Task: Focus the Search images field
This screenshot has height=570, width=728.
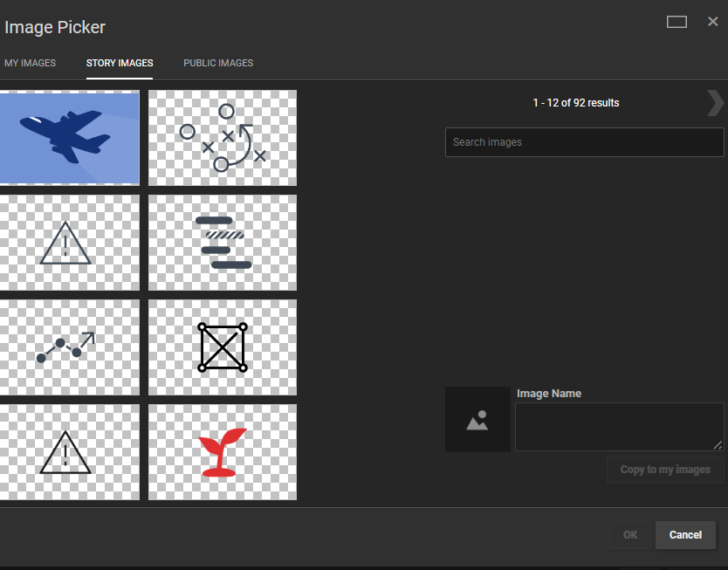Action: pyautogui.click(x=585, y=142)
